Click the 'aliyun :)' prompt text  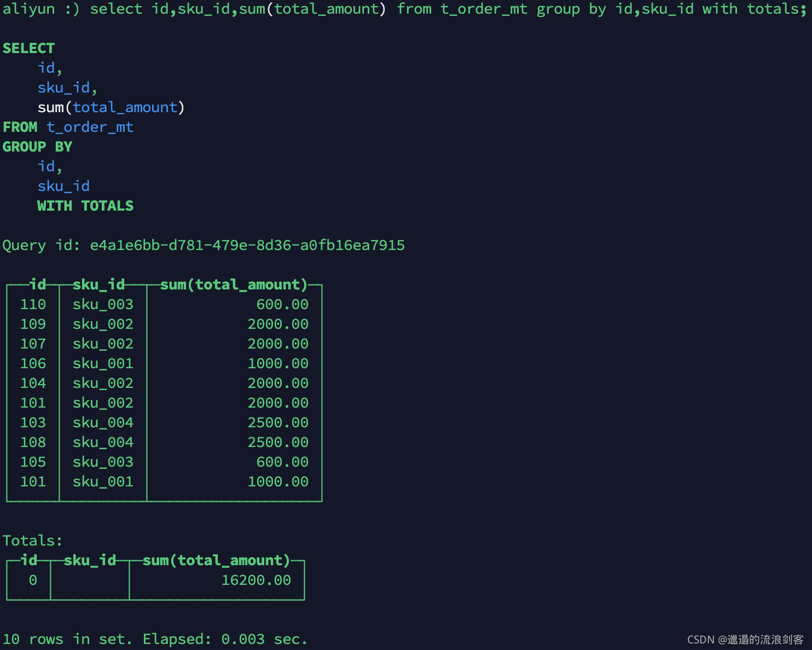(x=41, y=9)
